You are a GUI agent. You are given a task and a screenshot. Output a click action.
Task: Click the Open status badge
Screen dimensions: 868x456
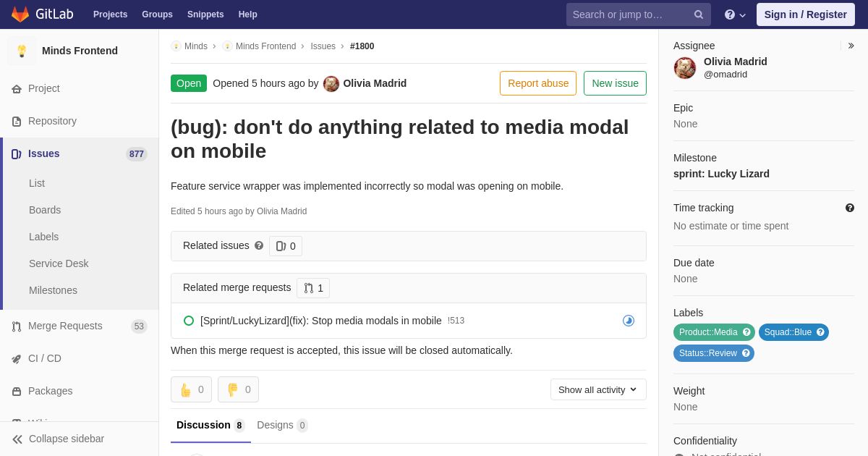[189, 83]
